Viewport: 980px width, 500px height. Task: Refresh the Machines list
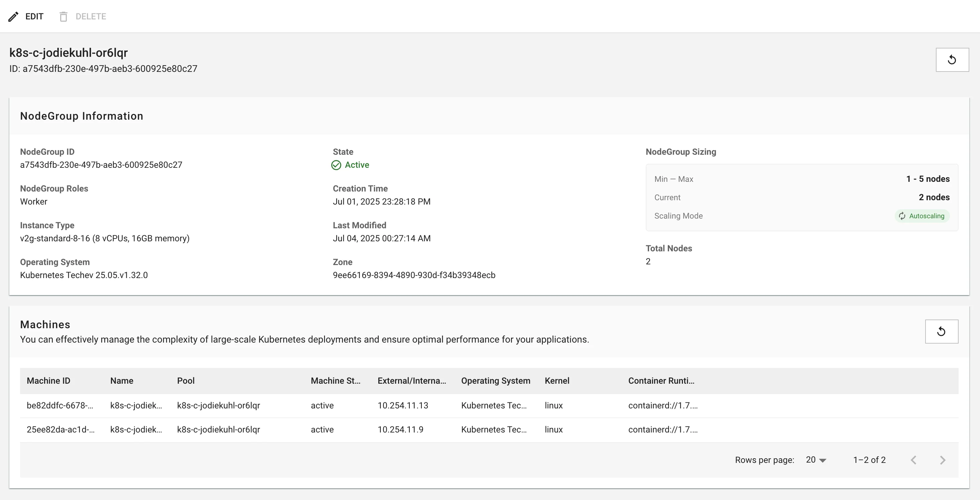pos(942,332)
